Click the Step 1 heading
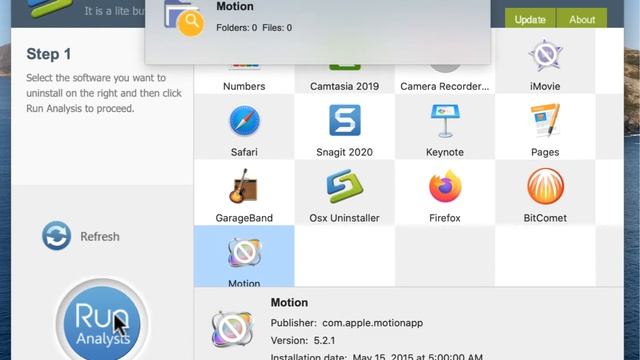The width and height of the screenshot is (640, 360). [49, 54]
